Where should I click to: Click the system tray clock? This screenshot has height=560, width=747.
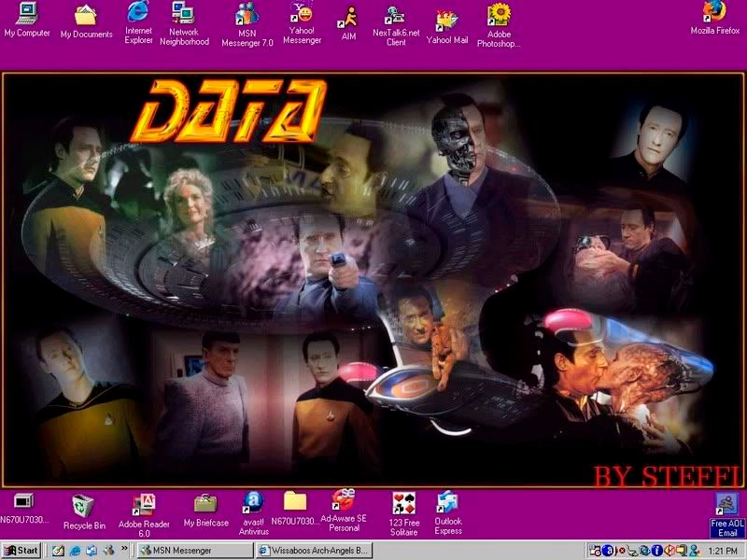722,551
